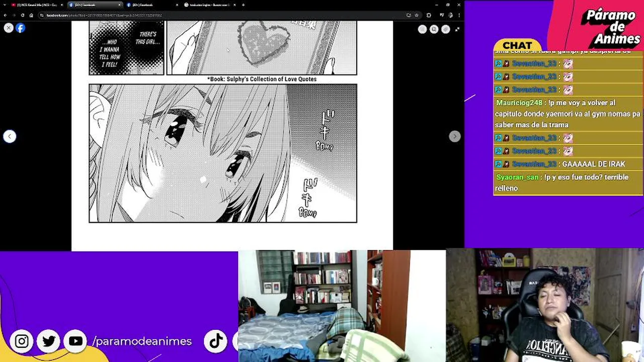Image resolution: width=644 pixels, height=362 pixels.
Task: Open a new browser tab
Action: pyautogui.click(x=243, y=5)
